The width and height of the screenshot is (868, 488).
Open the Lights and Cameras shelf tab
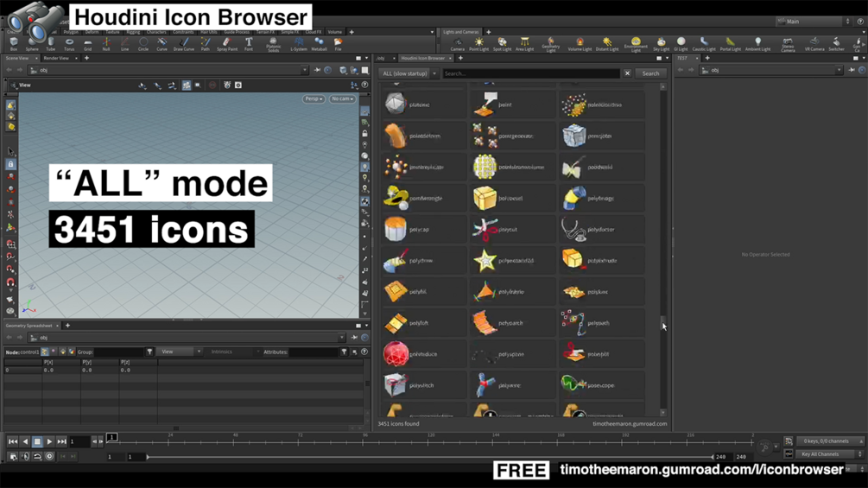point(460,32)
